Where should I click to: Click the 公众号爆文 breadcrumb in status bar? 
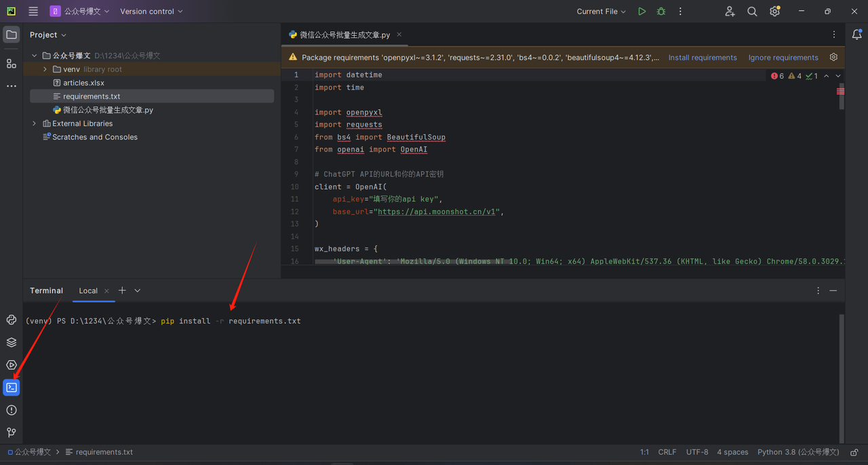pyautogui.click(x=29, y=452)
